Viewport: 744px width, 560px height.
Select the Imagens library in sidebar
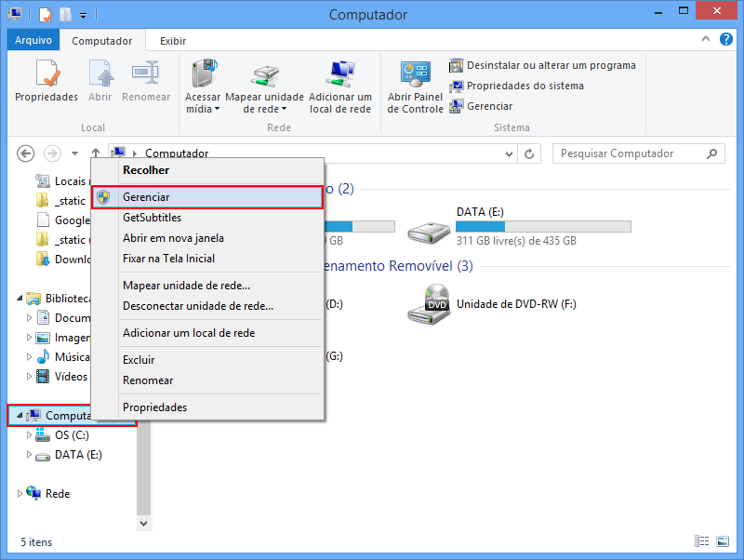pyautogui.click(x=63, y=338)
